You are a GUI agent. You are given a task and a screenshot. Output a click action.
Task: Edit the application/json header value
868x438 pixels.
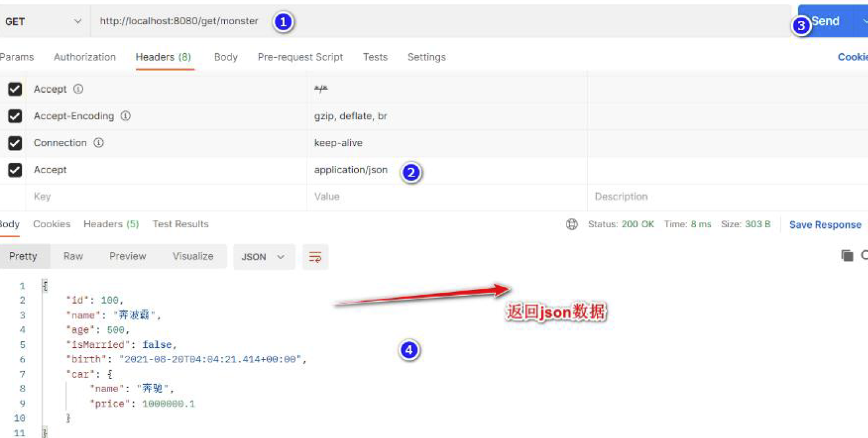click(351, 170)
